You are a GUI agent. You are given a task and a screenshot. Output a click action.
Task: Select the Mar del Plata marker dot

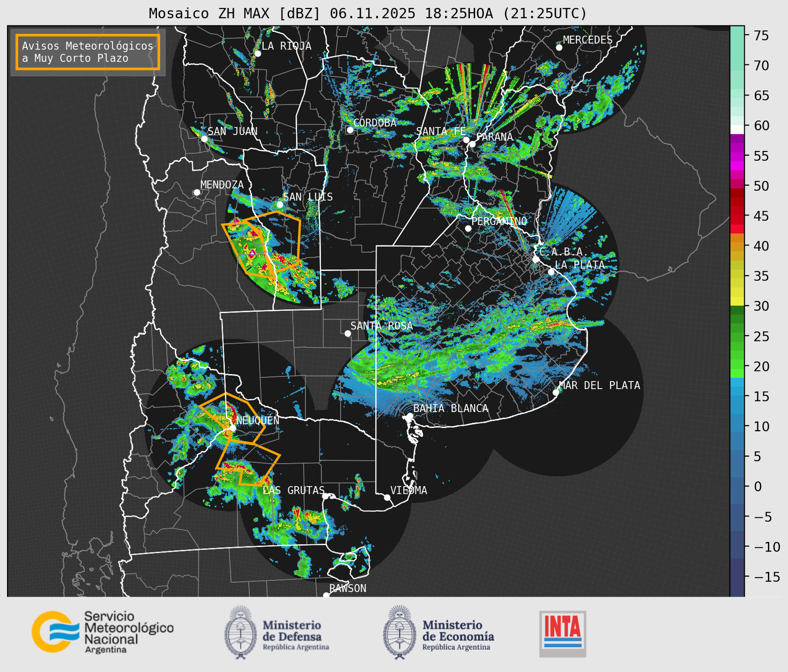[x=556, y=392]
